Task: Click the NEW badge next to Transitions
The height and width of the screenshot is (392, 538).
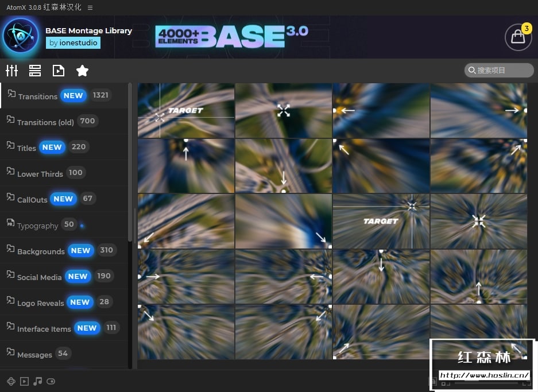Action: click(x=73, y=96)
